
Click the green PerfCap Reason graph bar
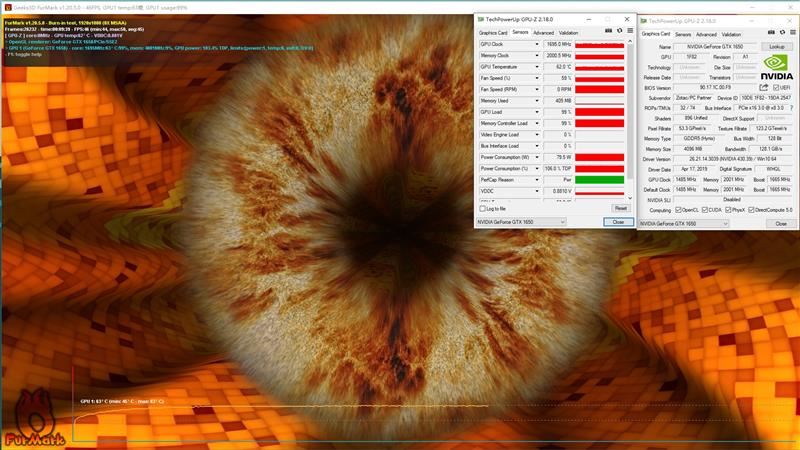599,180
